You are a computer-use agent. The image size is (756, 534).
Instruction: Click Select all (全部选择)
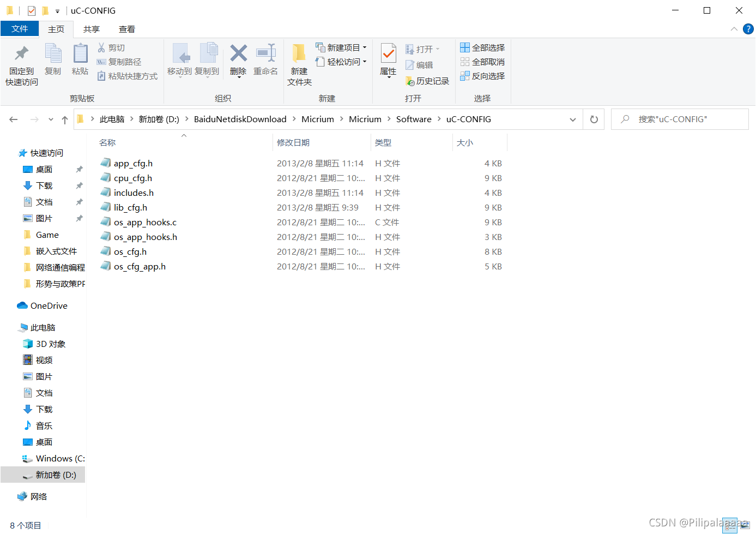[482, 48]
